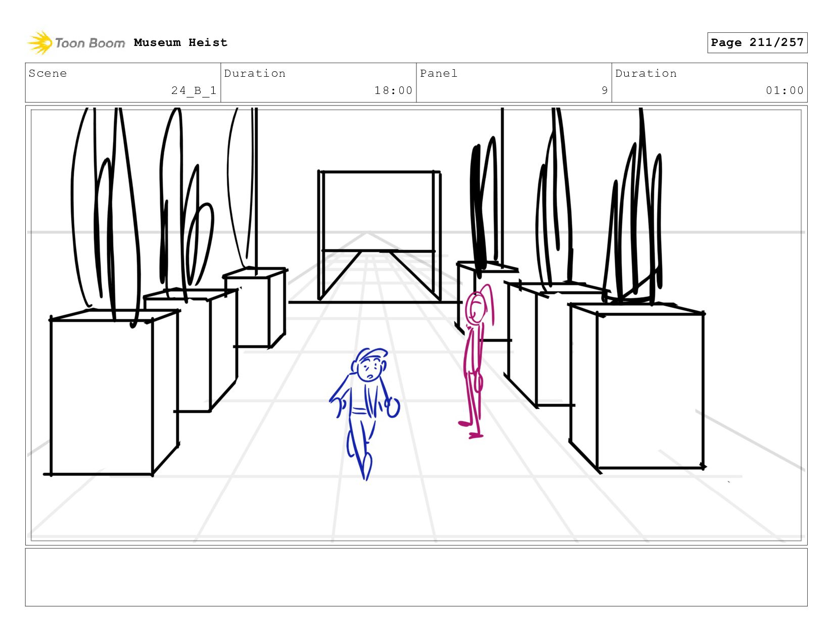This screenshot has height=644, width=834.
Task: Select the 'Scene' header label
Action: [48, 73]
